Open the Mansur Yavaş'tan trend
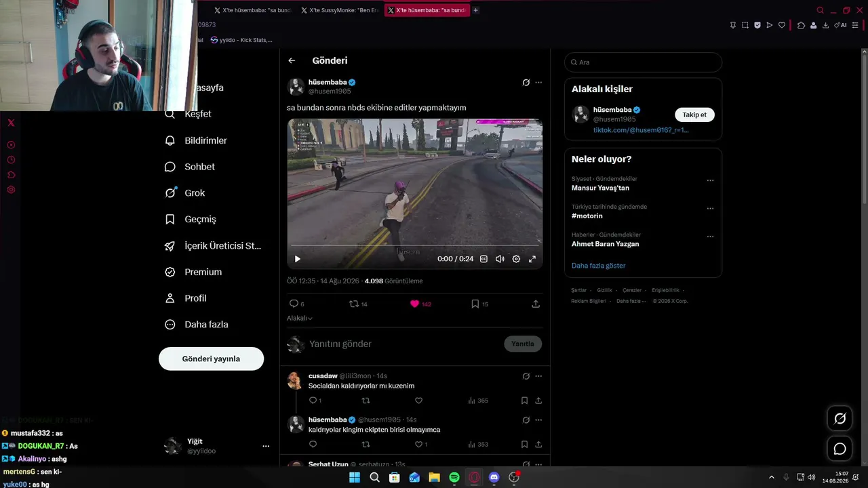 point(600,188)
